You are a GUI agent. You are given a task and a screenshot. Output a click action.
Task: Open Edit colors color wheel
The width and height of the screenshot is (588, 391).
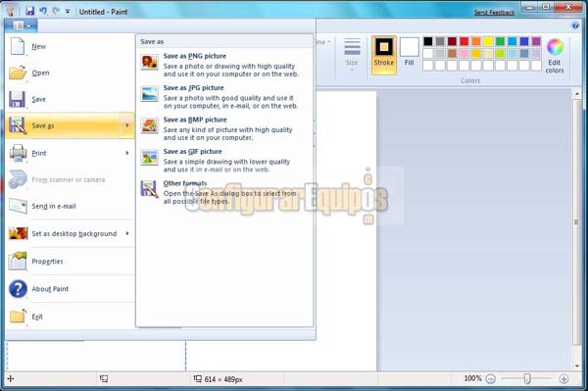point(555,56)
